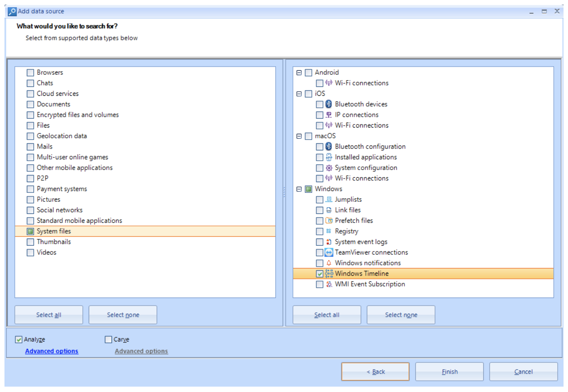Viewport: 568px width, 392px height.
Task: Click the IP connections icon
Action: tap(329, 115)
